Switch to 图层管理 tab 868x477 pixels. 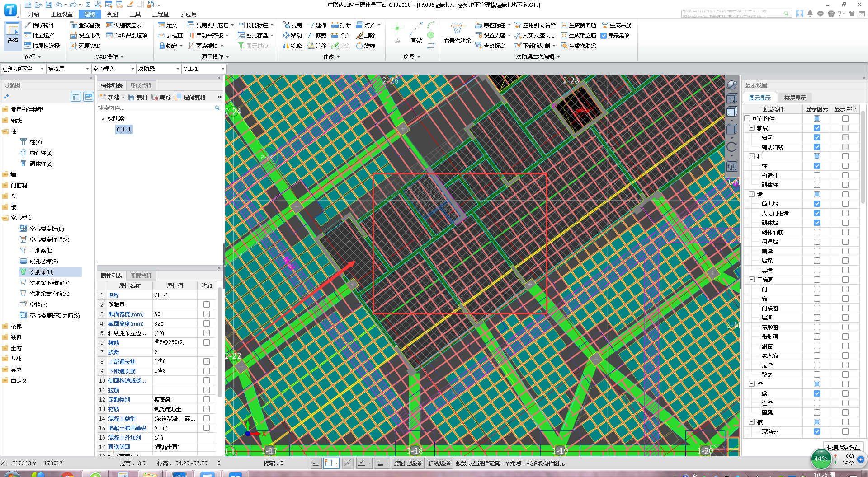(141, 276)
